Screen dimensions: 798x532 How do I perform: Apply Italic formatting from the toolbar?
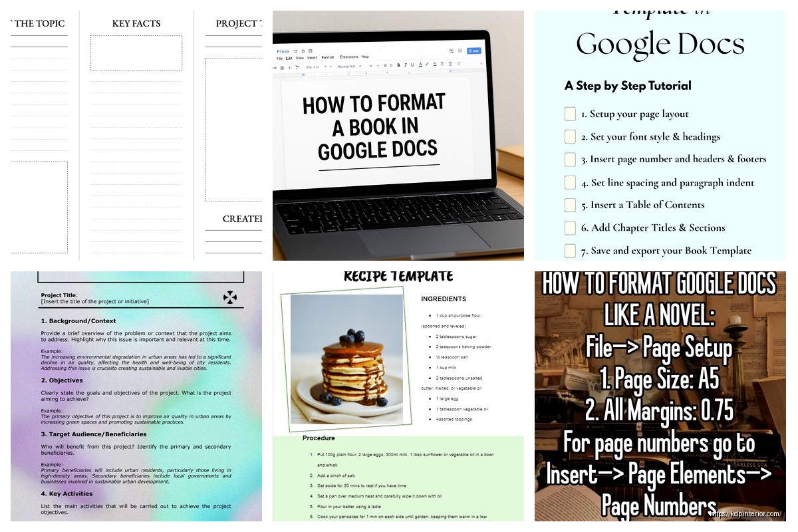405,66
